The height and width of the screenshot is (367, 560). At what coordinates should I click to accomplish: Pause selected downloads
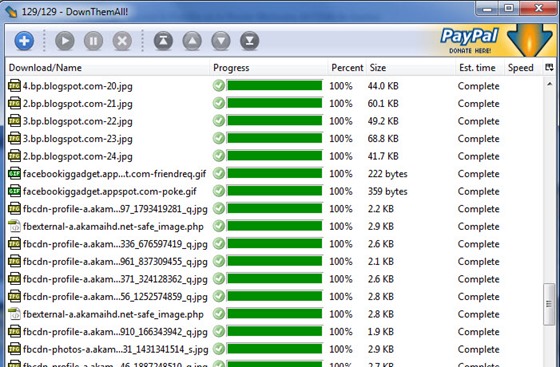(94, 41)
